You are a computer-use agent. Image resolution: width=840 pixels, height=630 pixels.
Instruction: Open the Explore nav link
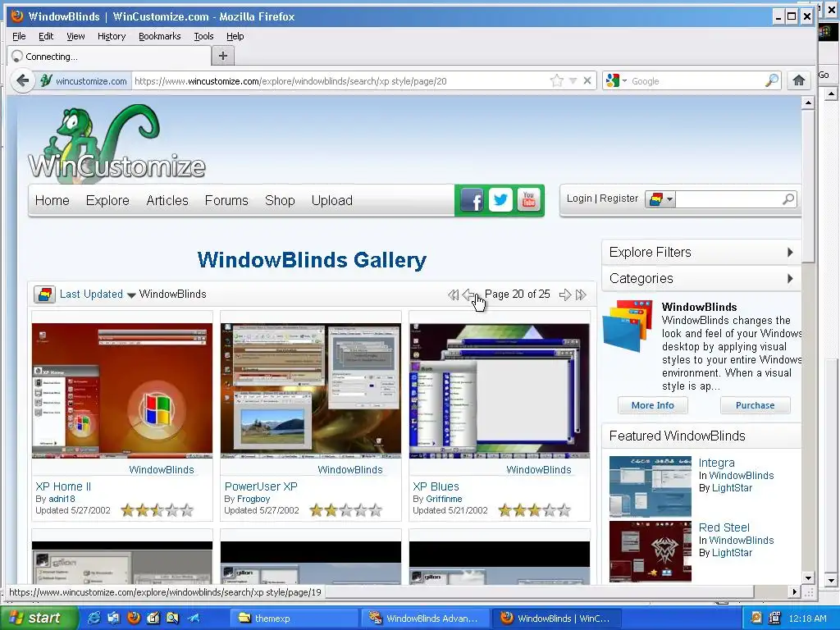(107, 200)
